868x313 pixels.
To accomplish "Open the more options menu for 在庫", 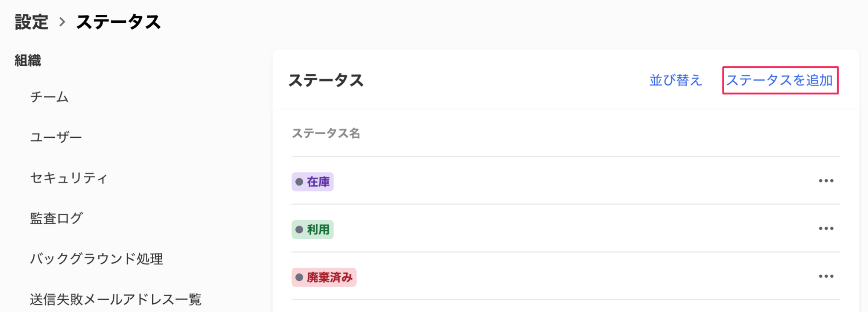I will point(826,181).
